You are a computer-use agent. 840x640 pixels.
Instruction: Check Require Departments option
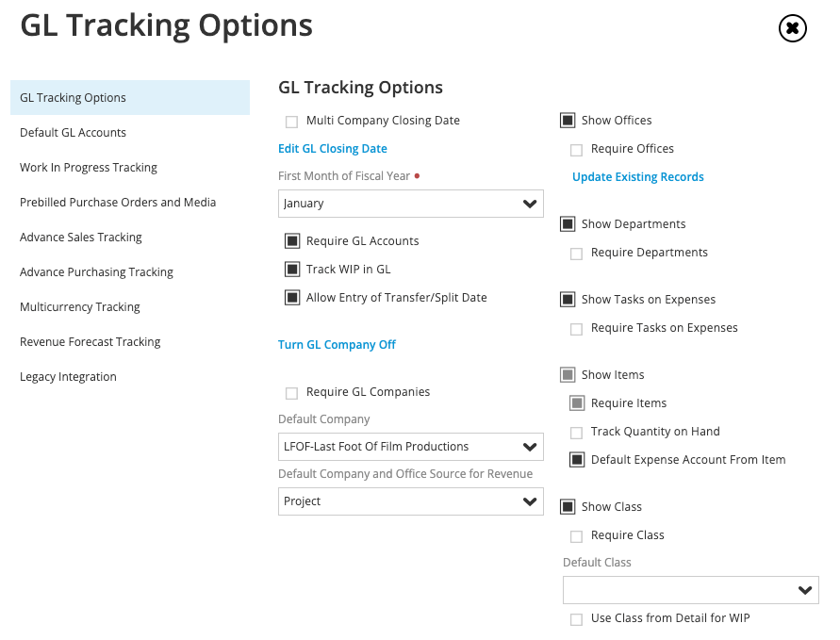click(576, 254)
